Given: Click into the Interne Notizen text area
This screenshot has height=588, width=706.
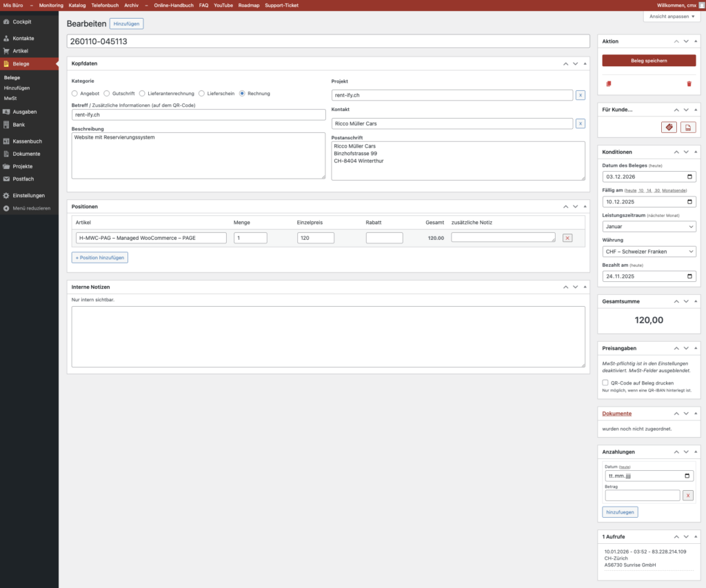Looking at the screenshot, I should tap(328, 336).
